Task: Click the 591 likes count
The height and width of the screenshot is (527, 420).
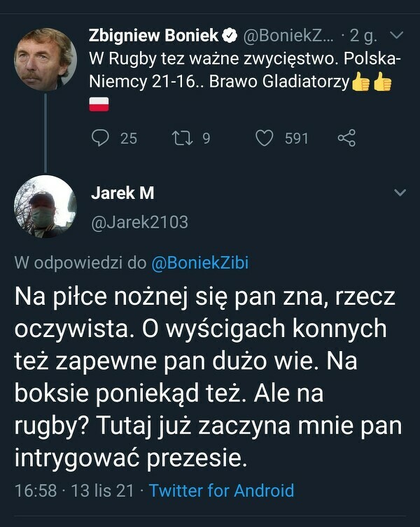Action: click(x=297, y=139)
